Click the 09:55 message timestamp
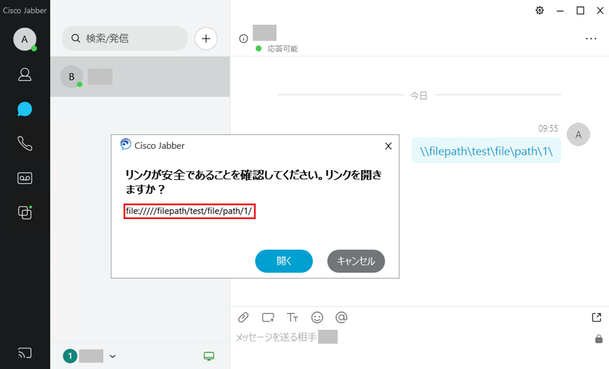The height and width of the screenshot is (369, 609). (x=548, y=129)
